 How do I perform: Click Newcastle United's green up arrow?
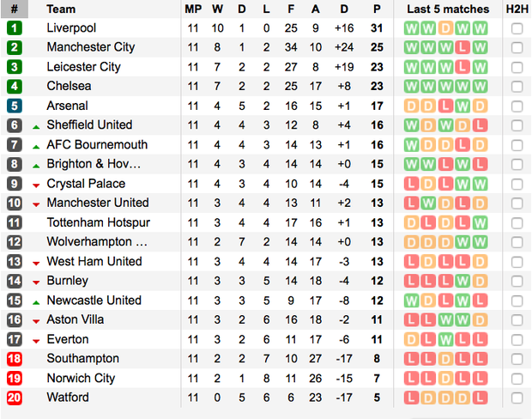[36, 301]
